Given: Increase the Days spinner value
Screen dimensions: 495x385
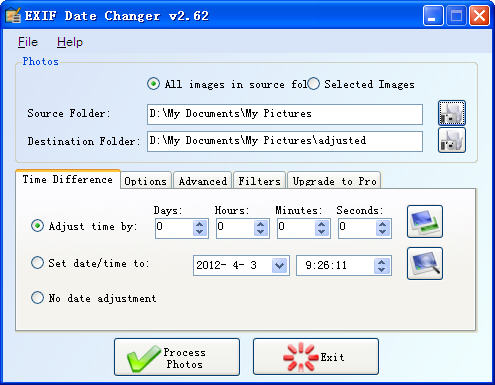Looking at the screenshot, I should 200,224.
